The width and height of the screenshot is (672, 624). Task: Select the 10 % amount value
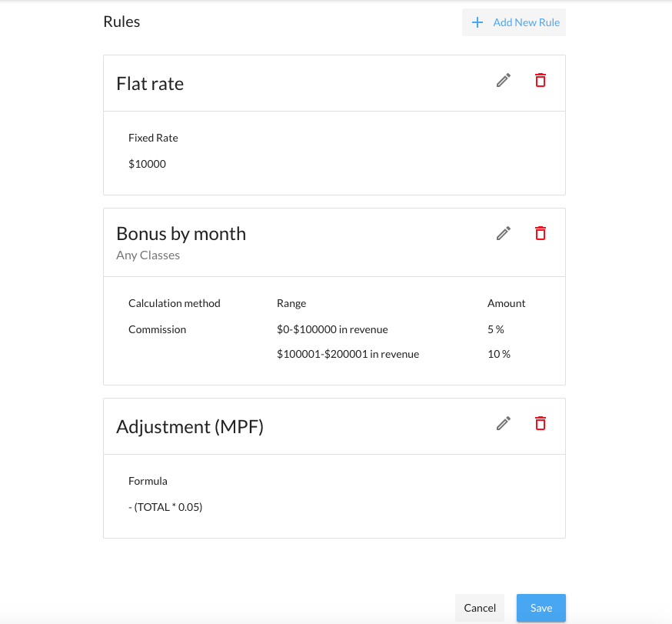pyautogui.click(x=498, y=354)
